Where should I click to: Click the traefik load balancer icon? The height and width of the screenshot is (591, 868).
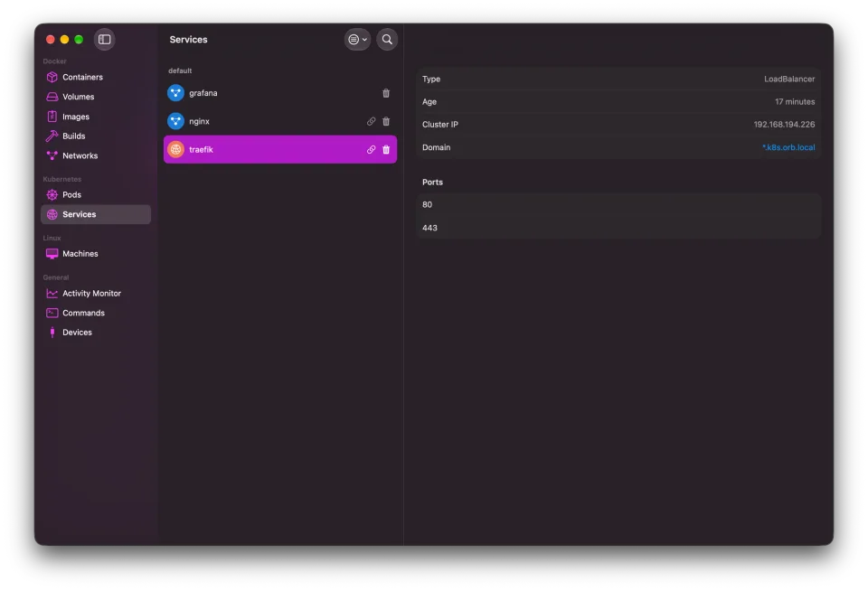click(175, 149)
